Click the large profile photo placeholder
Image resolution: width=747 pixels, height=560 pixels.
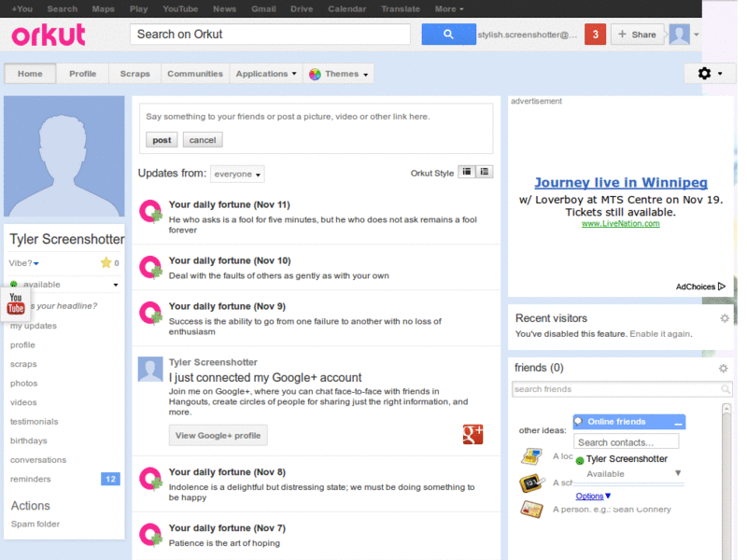[63, 156]
